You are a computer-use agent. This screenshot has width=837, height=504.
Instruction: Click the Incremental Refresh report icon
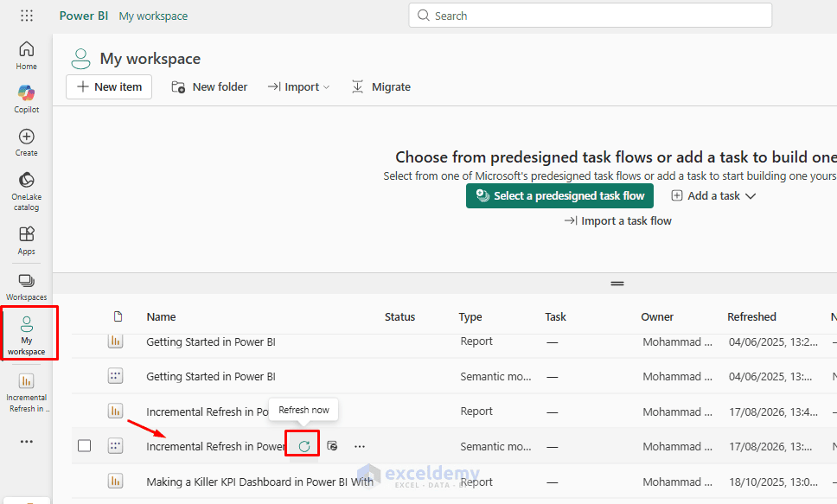[x=115, y=411]
